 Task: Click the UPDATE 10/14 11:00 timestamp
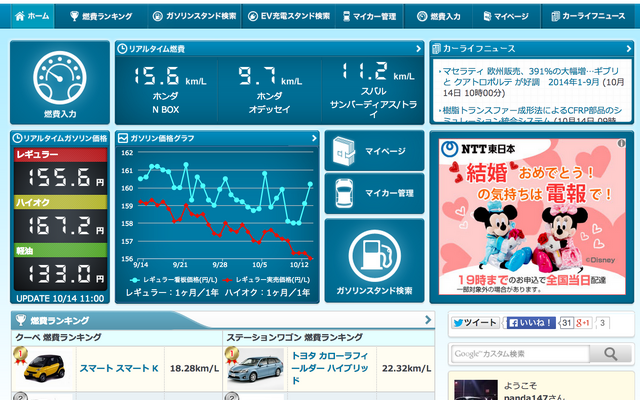[60, 298]
